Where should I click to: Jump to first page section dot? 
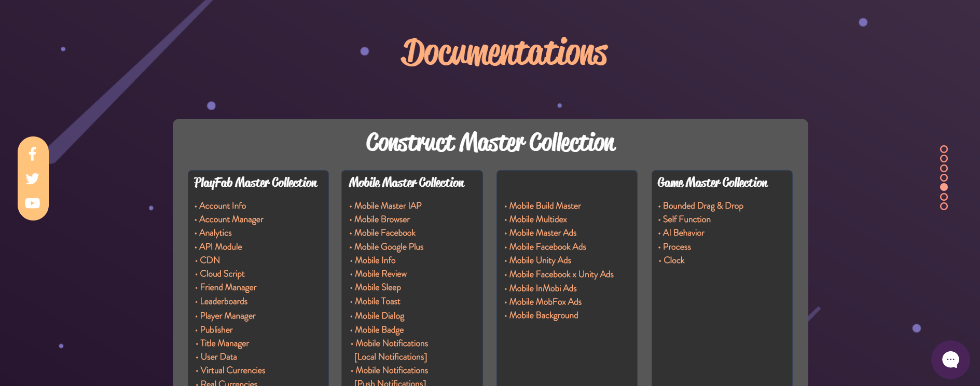(x=944, y=149)
